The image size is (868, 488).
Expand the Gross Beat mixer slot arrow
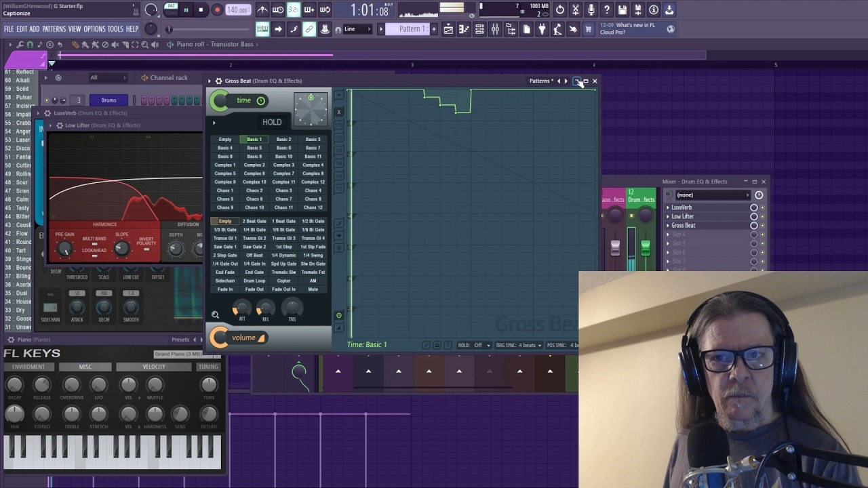click(668, 225)
